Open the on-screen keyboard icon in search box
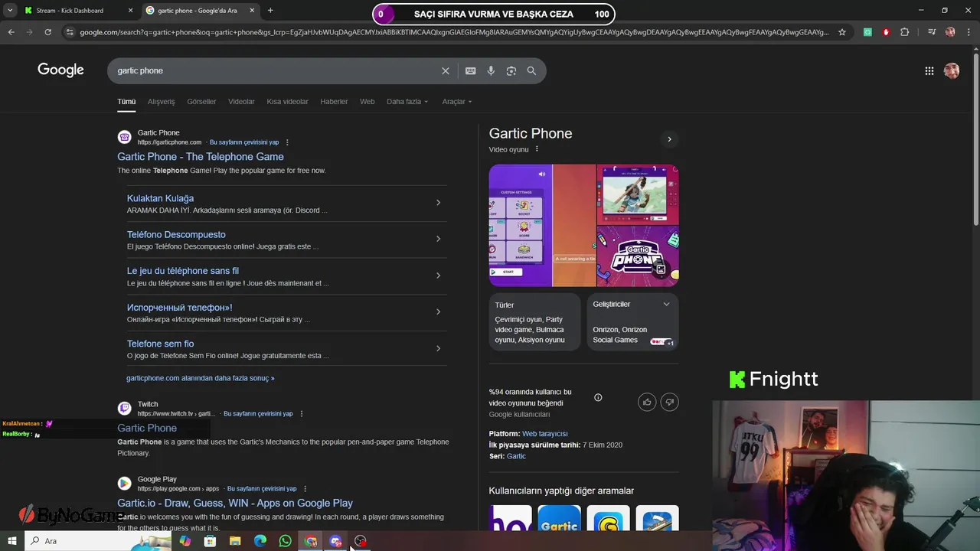The image size is (980, 551). (470, 70)
